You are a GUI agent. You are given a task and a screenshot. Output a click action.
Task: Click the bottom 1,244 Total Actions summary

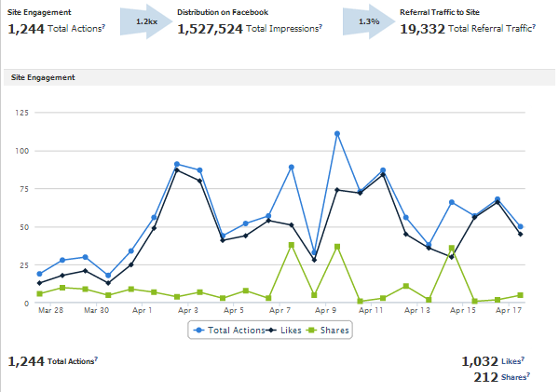tap(52, 361)
